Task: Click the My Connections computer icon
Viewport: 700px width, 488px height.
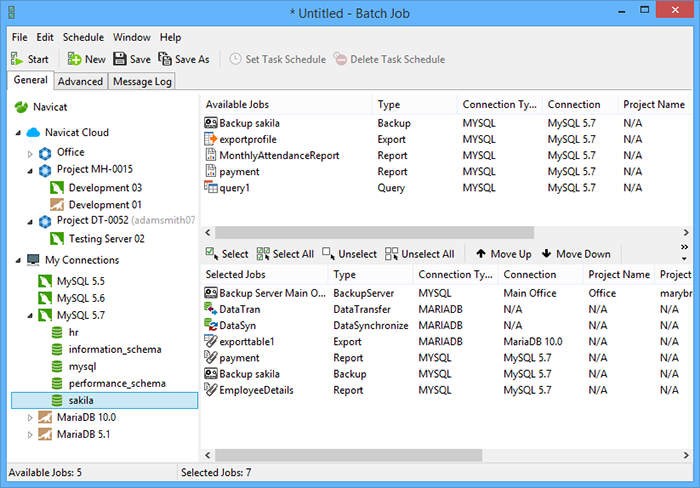Action: tap(33, 260)
